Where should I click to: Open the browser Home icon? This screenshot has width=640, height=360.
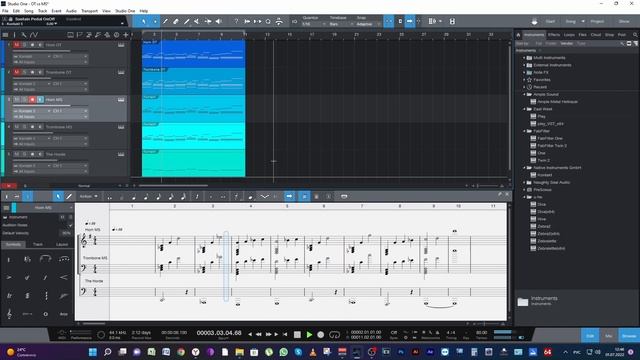(x=518, y=35)
